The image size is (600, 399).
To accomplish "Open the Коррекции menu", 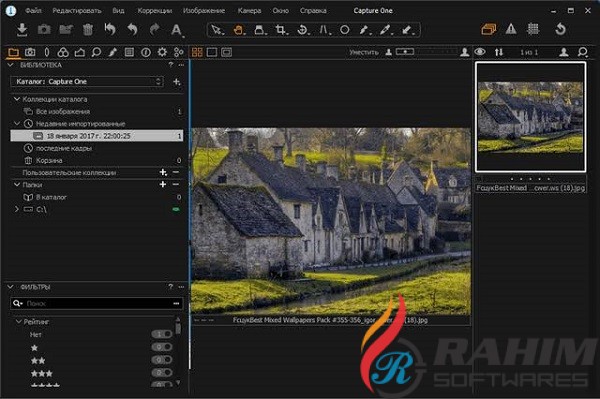I will (155, 11).
